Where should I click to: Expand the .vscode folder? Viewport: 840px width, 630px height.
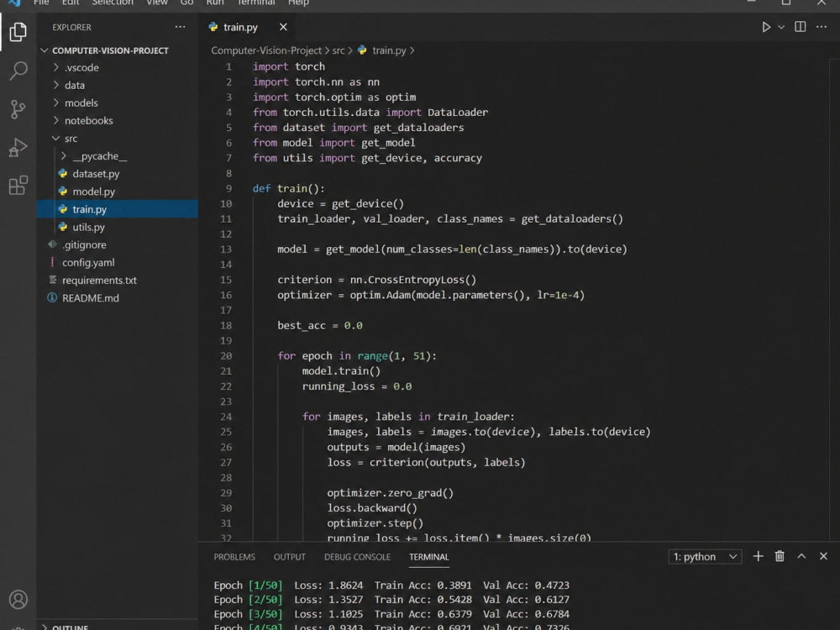coord(55,67)
